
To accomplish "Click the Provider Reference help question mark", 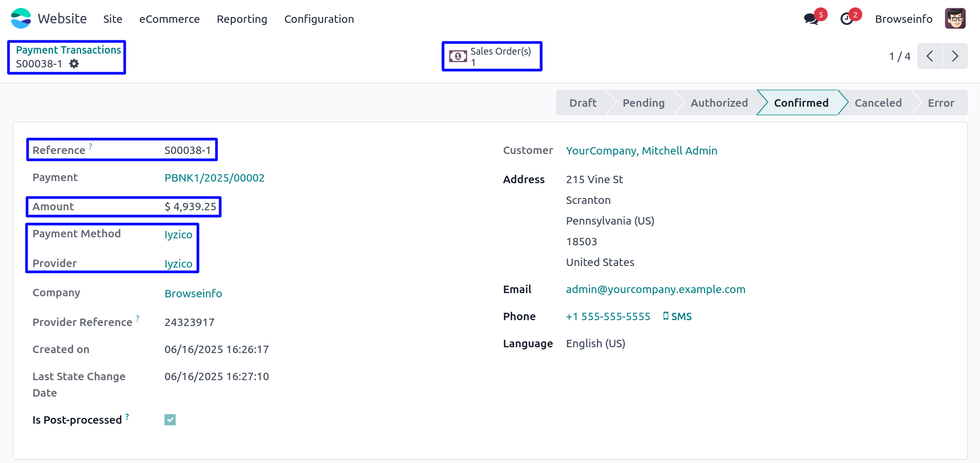I will [x=137, y=318].
